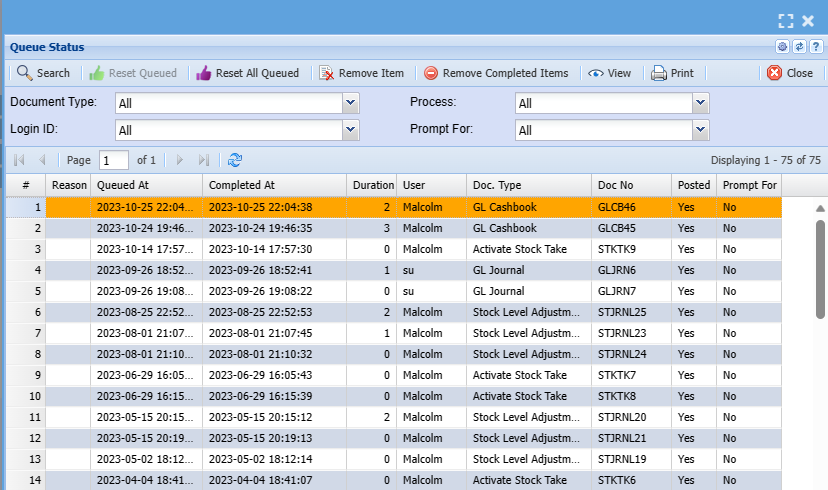Toggle fullscreen for the window
828x490 pixels.
[785, 20]
